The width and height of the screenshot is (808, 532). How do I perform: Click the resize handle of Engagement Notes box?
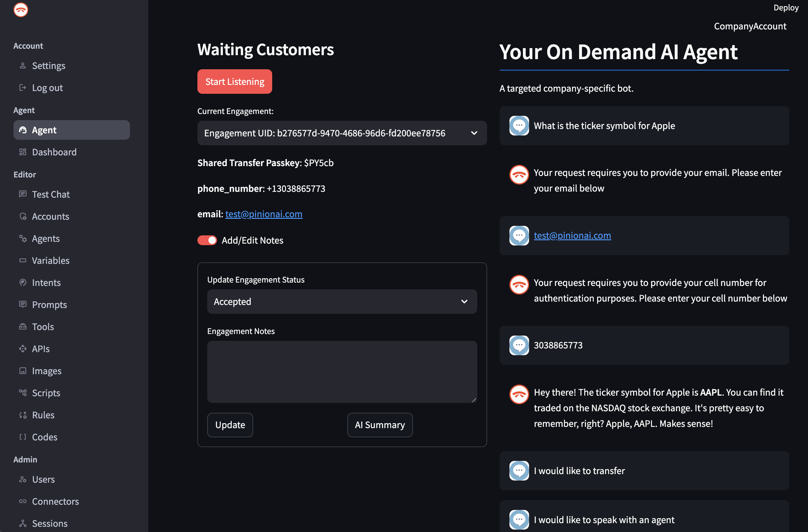(474, 400)
